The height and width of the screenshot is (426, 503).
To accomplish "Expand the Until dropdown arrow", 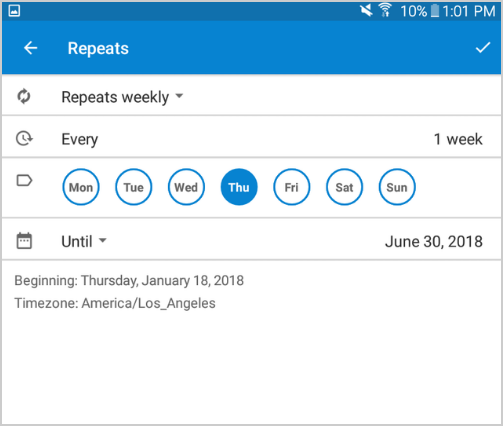I will (x=103, y=240).
